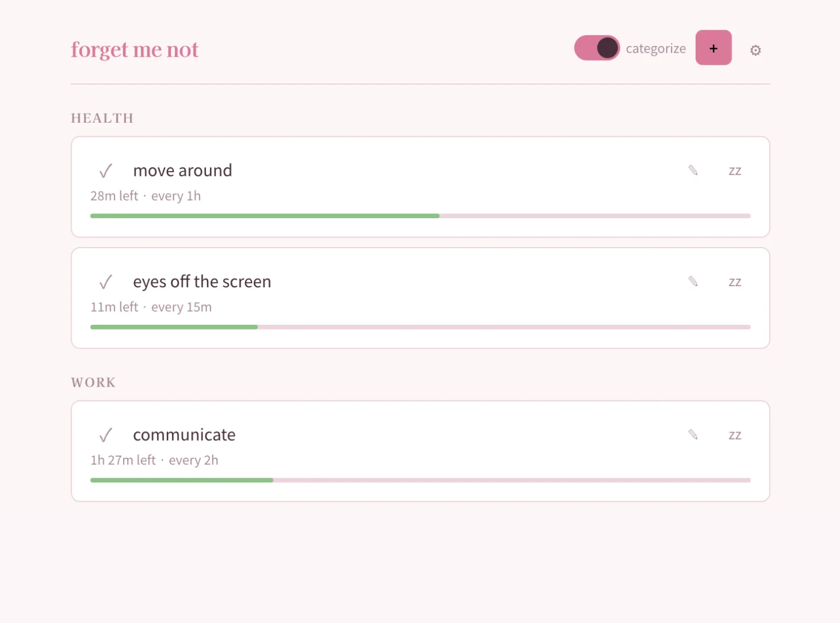Open the "communicate" reminder card
Screen dimensions: 840x623
(420, 450)
